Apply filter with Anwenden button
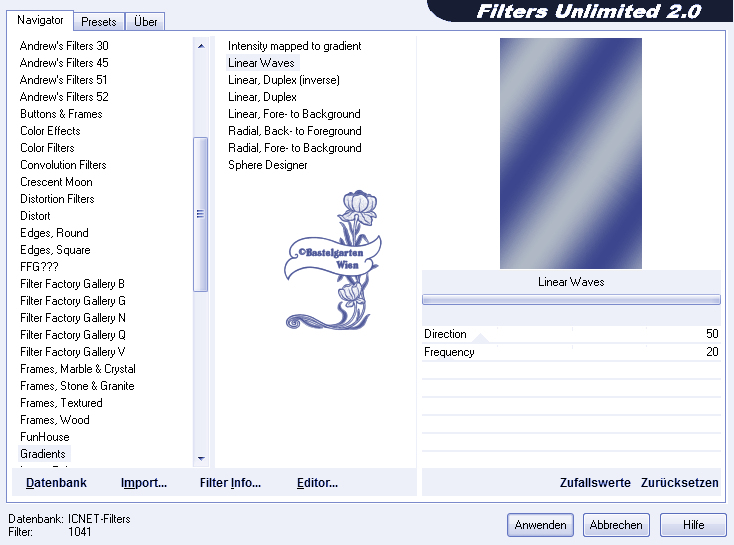Image resolution: width=734 pixels, height=545 pixels. pyautogui.click(x=540, y=525)
